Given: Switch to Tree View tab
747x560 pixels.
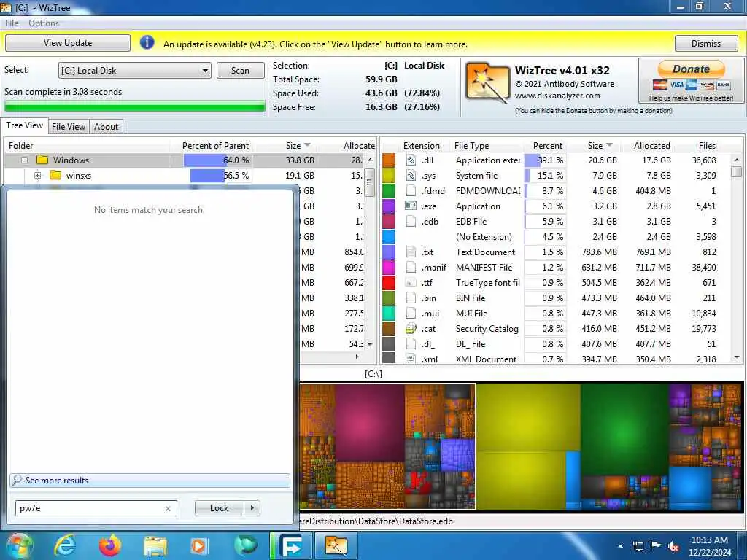Looking at the screenshot, I should (24, 125).
